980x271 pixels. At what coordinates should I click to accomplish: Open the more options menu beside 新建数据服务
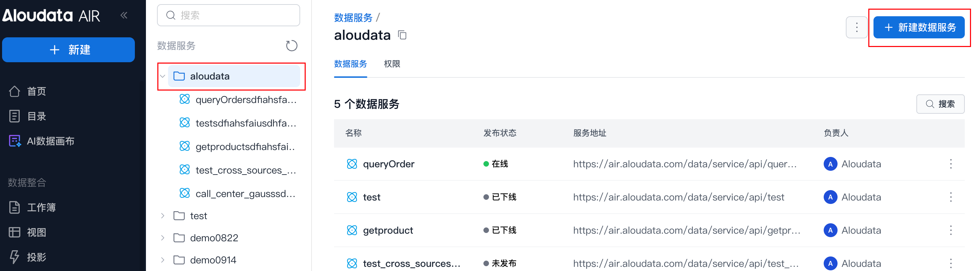(856, 27)
